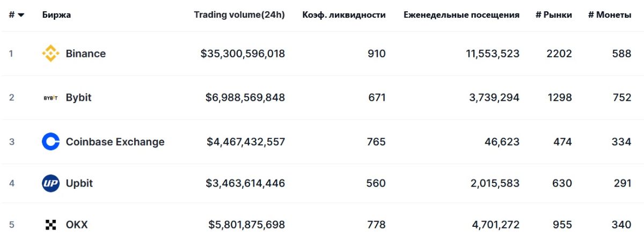Sort by Еженедельные посещения column
The height and width of the screenshot is (244, 644).
click(x=461, y=15)
